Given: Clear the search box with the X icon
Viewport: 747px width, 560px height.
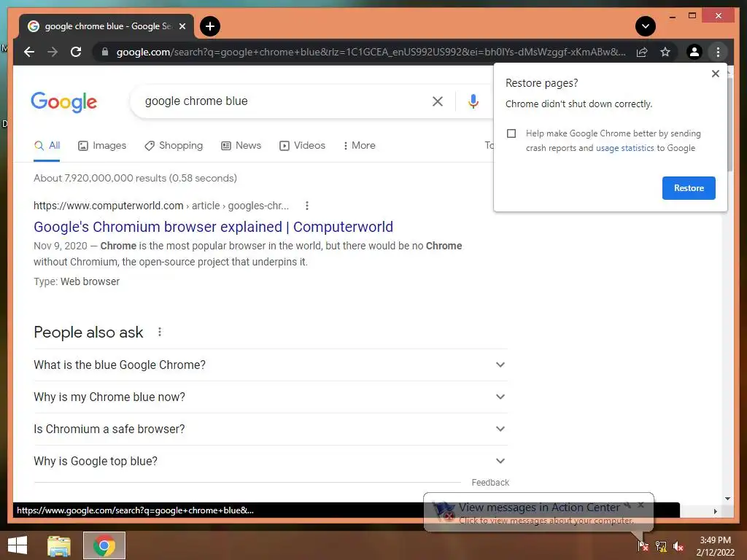Looking at the screenshot, I should [x=438, y=101].
